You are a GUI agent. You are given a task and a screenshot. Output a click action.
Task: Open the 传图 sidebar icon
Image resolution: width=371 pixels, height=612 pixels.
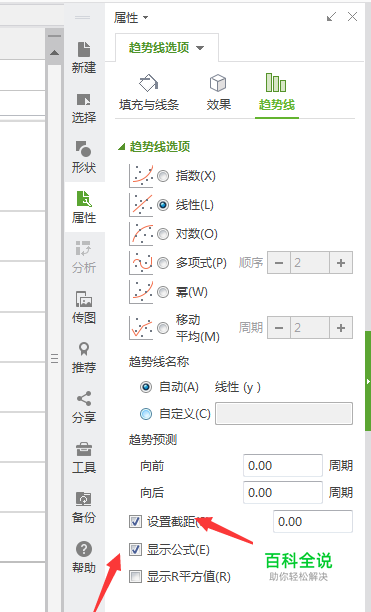[84, 307]
